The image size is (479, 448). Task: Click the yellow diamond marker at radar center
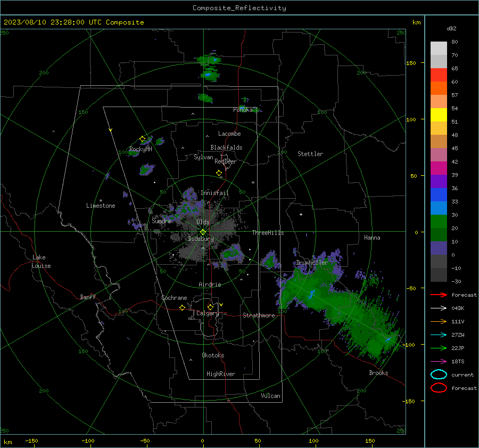click(x=203, y=232)
